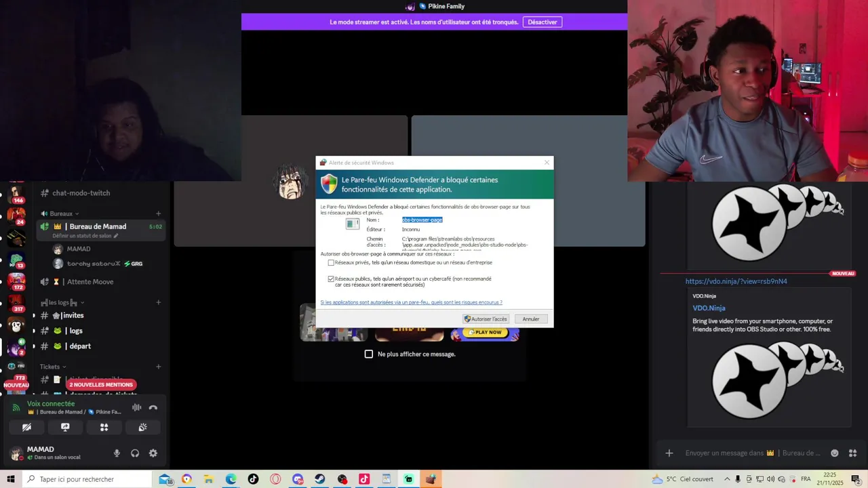Click 'Définir un statut de salon'
The image size is (868, 488).
(x=85, y=236)
